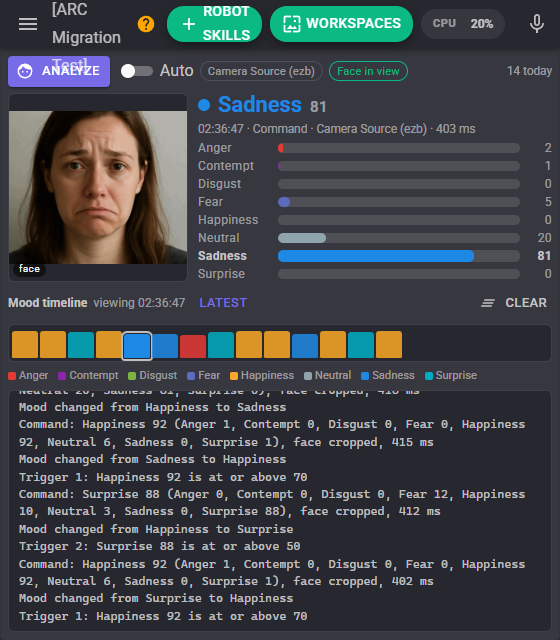Click log line 'Mood changed from Sadness to Happiness'
This screenshot has height=640, width=560.
pos(152,460)
